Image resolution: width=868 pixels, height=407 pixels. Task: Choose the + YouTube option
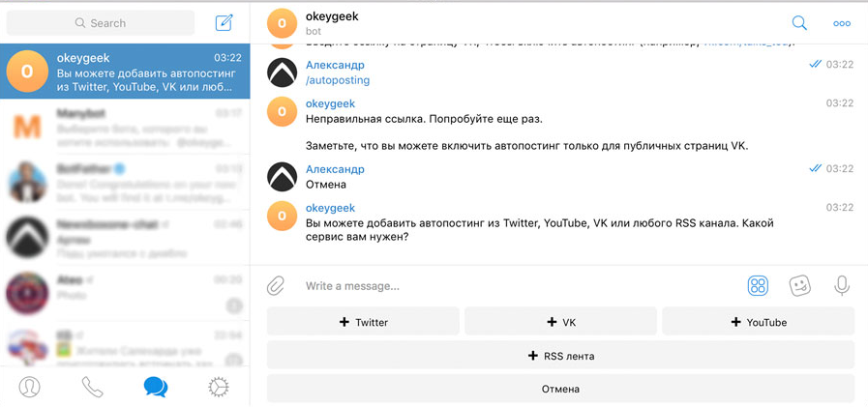(759, 322)
